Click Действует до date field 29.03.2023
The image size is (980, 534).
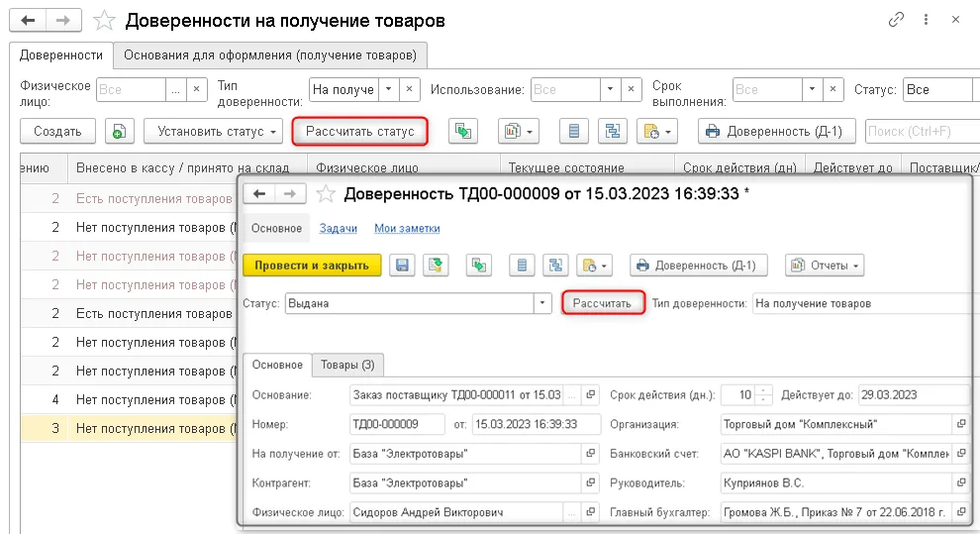[x=914, y=394]
